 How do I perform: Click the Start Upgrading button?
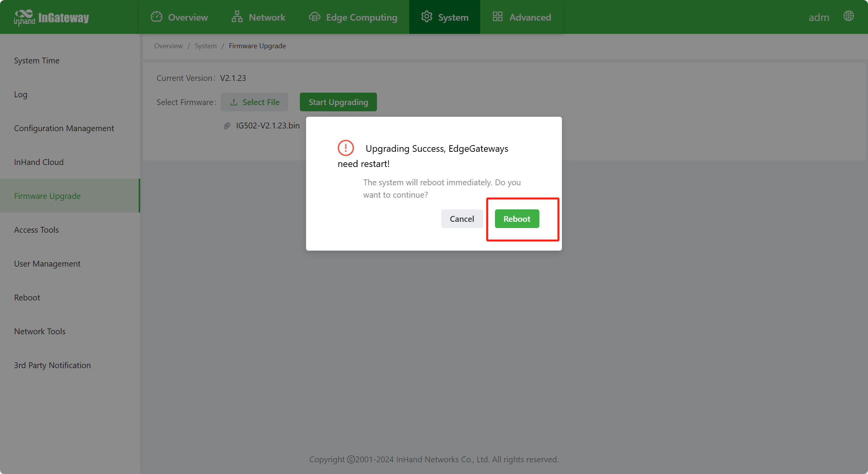click(338, 102)
